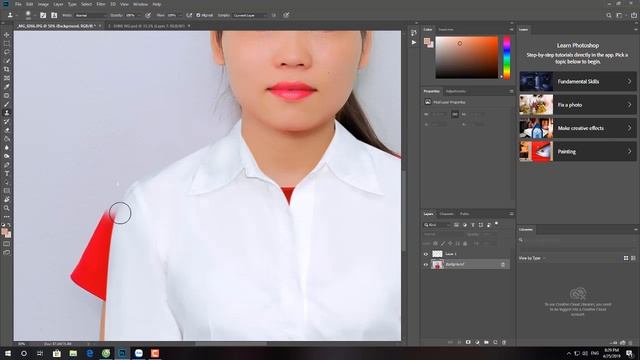Open the Layers panel menu
The image size is (640, 360).
(511, 214)
